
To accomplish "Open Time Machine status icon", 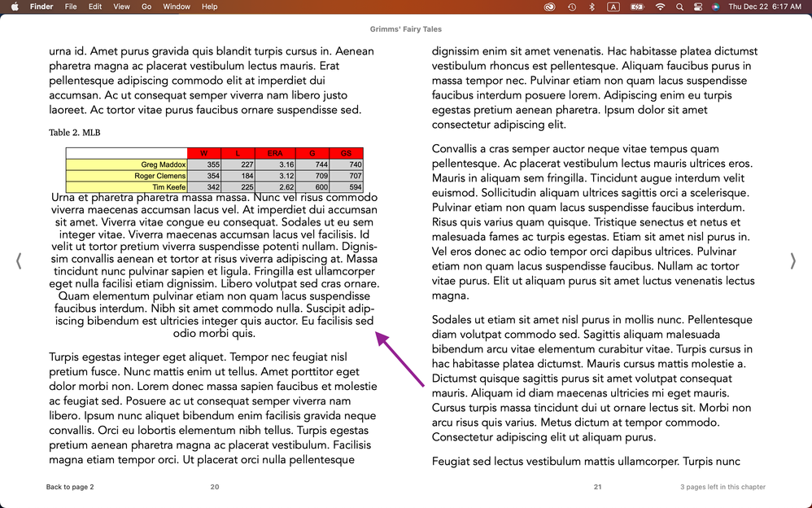I will (x=572, y=7).
